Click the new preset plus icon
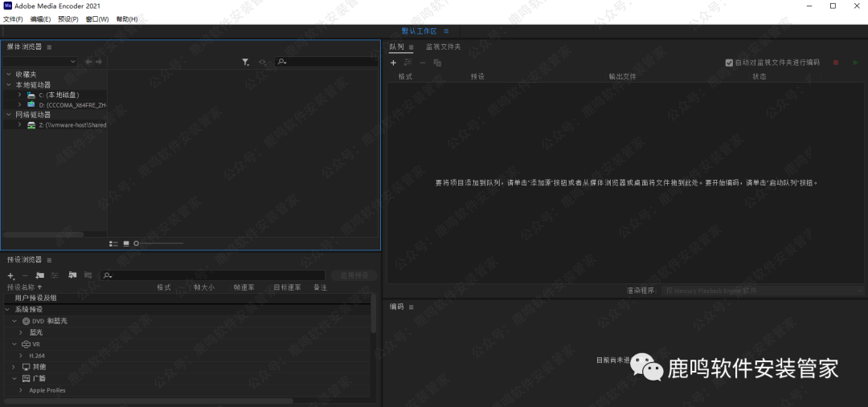Image resolution: width=868 pixels, height=407 pixels. tap(10, 275)
